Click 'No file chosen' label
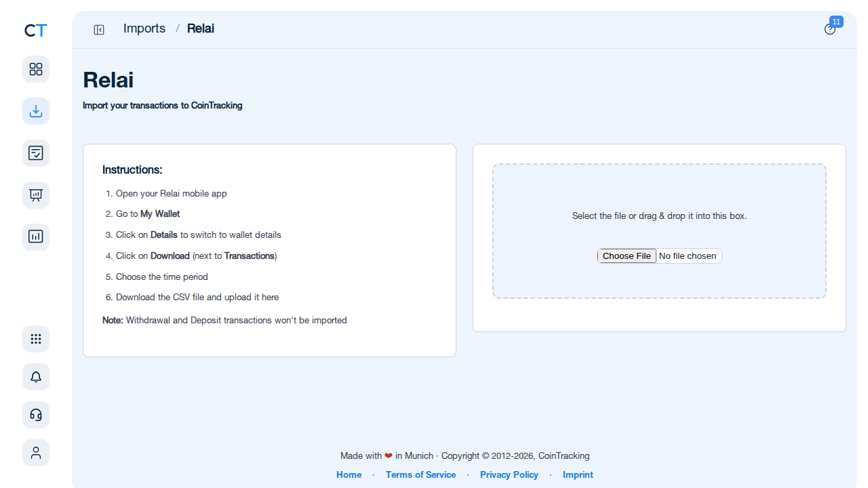This screenshot has height=488, width=868. coord(688,256)
